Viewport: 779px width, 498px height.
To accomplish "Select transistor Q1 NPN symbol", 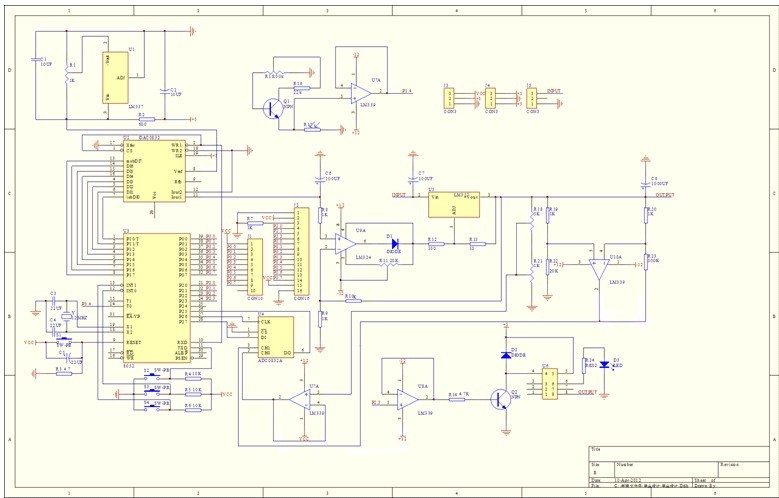I will (x=273, y=108).
